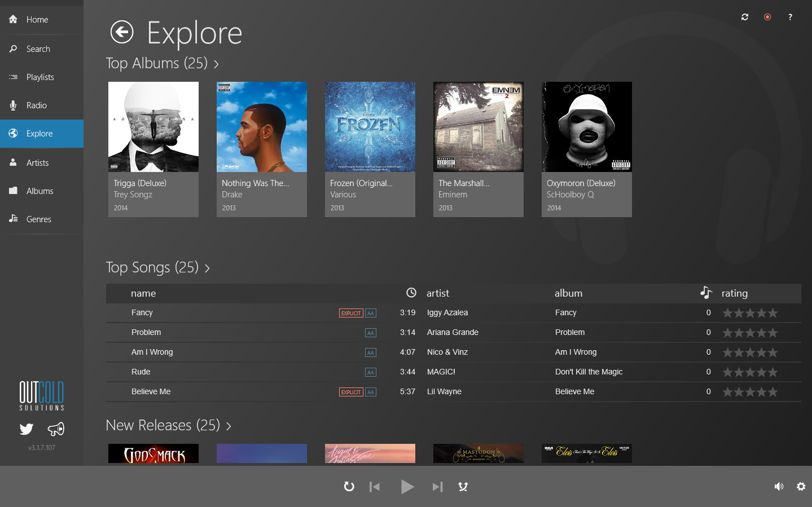Open settings gear icon
Image resolution: width=812 pixels, height=507 pixels.
point(801,486)
